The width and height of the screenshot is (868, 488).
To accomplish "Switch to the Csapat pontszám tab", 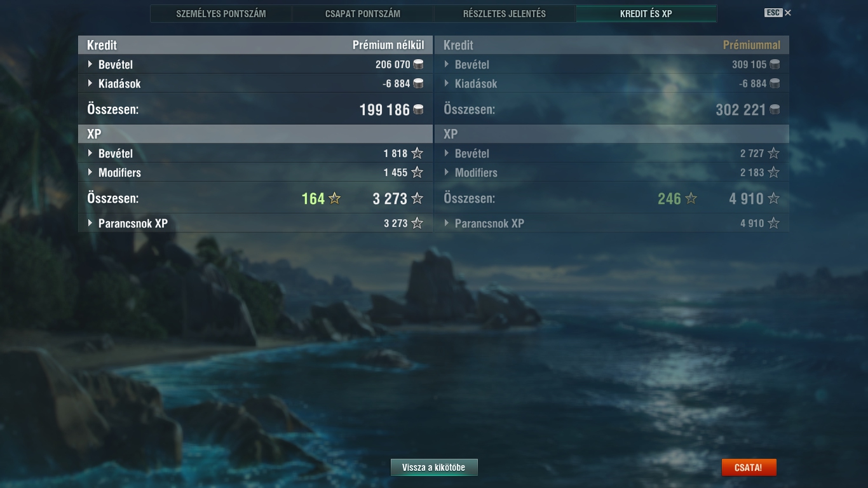I will (363, 13).
